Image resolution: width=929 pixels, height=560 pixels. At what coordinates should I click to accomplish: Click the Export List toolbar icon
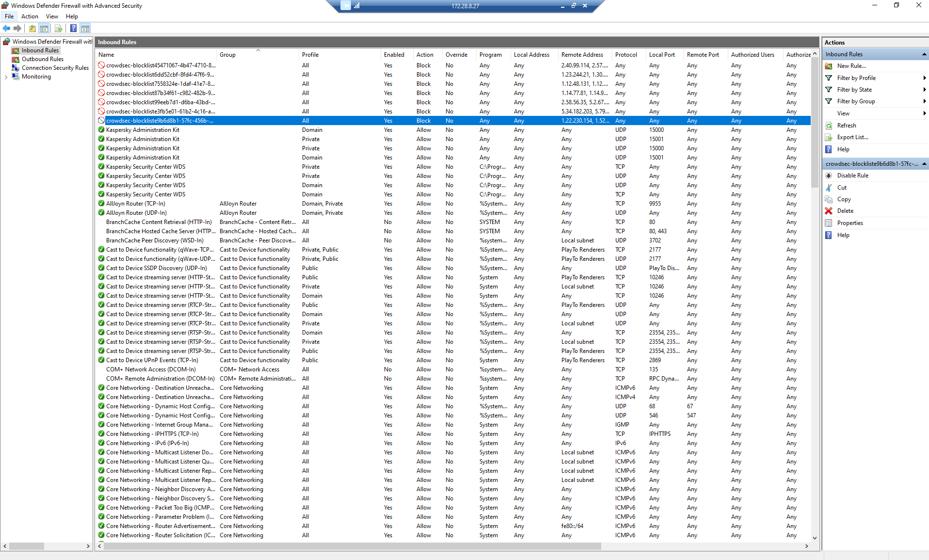click(x=59, y=29)
